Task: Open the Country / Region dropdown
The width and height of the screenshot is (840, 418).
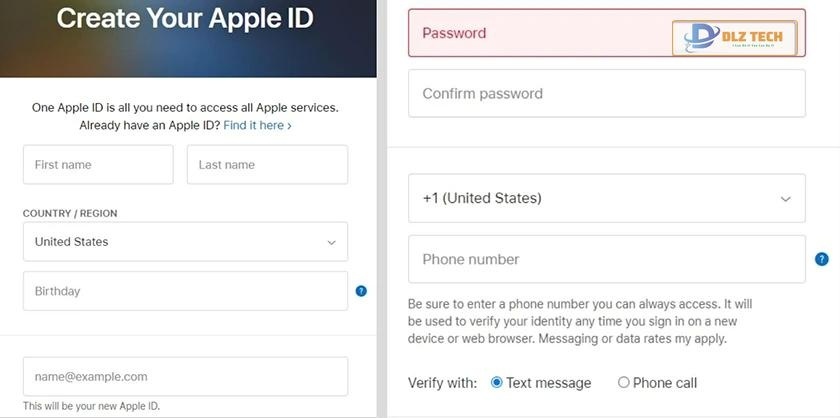Action: pos(185,242)
